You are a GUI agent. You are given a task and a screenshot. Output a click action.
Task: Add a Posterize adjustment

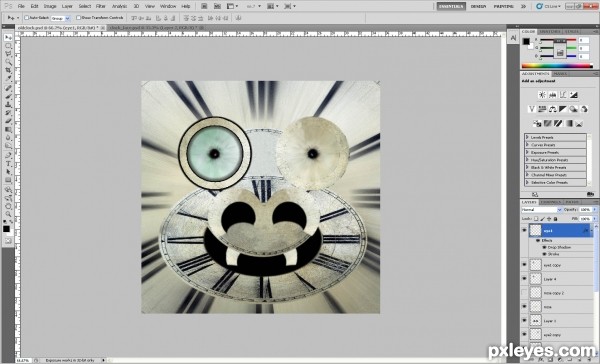pos(548,123)
